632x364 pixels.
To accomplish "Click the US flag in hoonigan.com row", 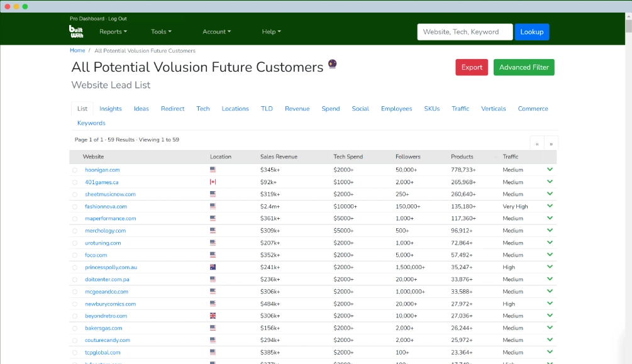I will pyautogui.click(x=213, y=170).
